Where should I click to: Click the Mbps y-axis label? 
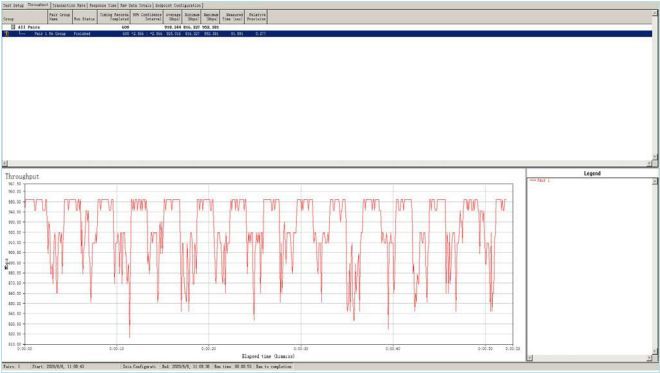(7, 264)
